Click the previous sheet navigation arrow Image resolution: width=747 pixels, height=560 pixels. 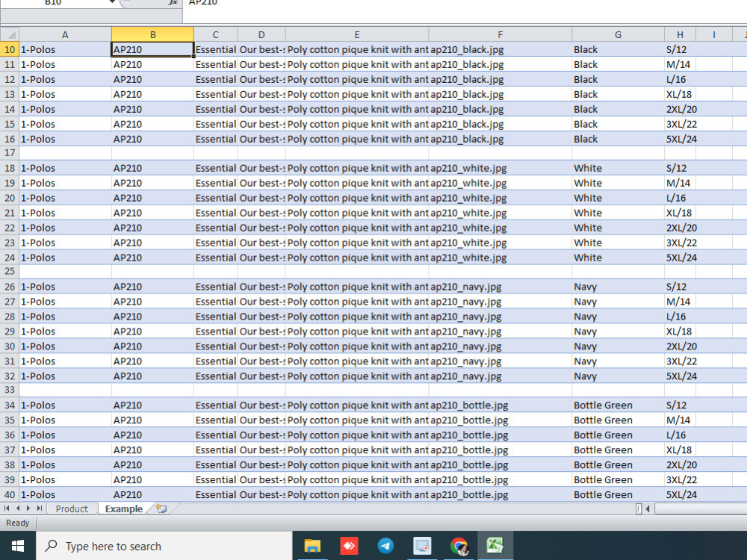pos(18,508)
